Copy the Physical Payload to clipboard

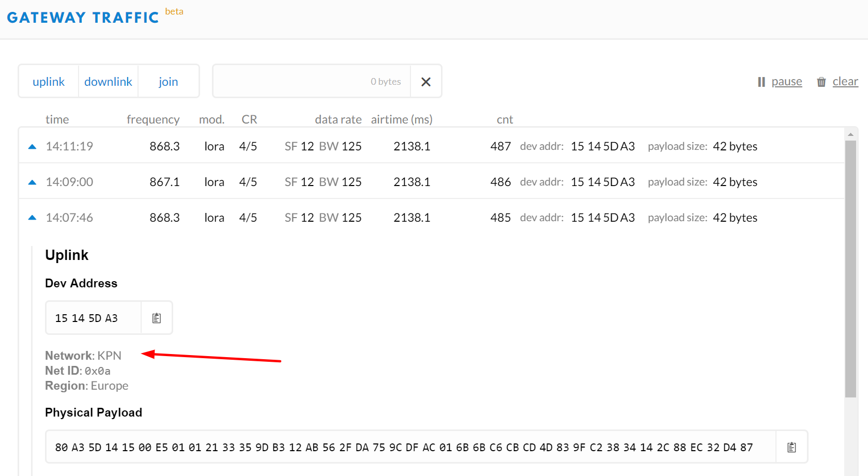point(791,447)
